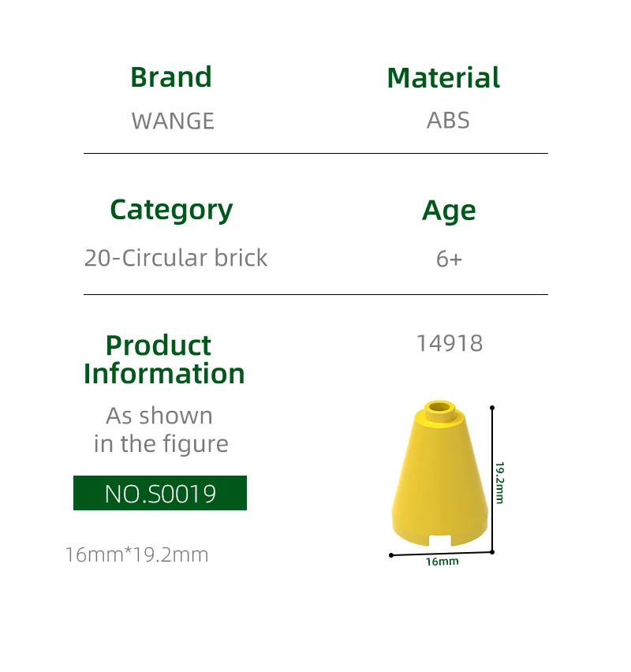Click the 'As shown in the figure' text
The image size is (631, 672).
click(160, 430)
